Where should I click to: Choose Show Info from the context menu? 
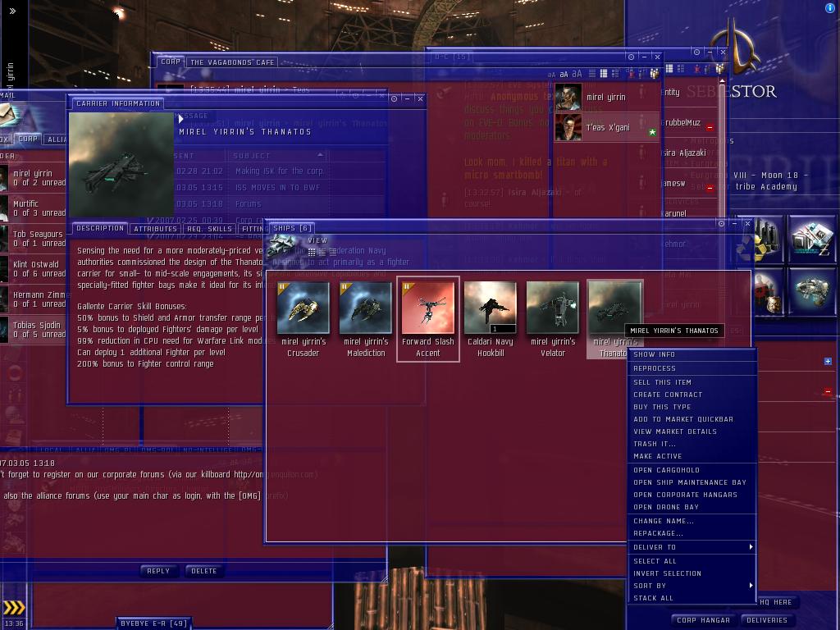(x=692, y=354)
